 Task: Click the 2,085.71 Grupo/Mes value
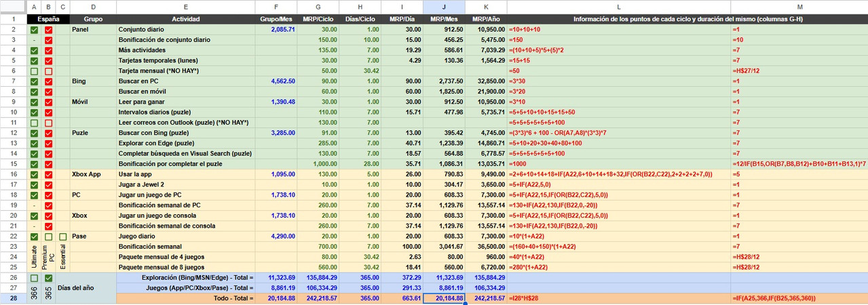tap(276, 30)
